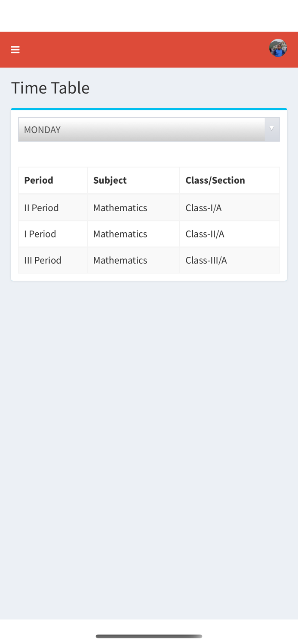This screenshot has width=298, height=644.
Task: Click the Time Table page heading
Action: (x=50, y=88)
